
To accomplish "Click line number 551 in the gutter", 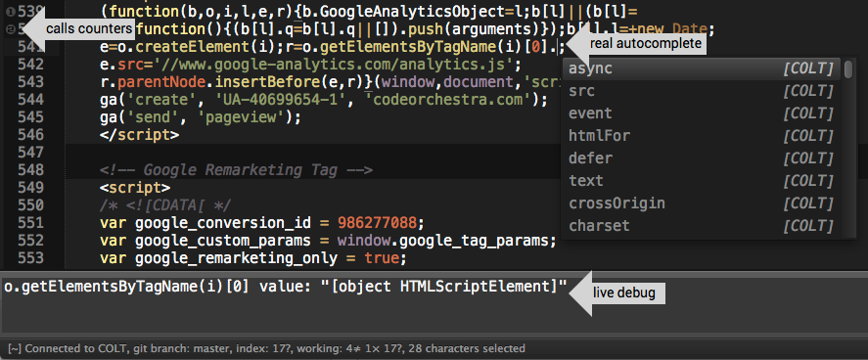I will (30, 223).
